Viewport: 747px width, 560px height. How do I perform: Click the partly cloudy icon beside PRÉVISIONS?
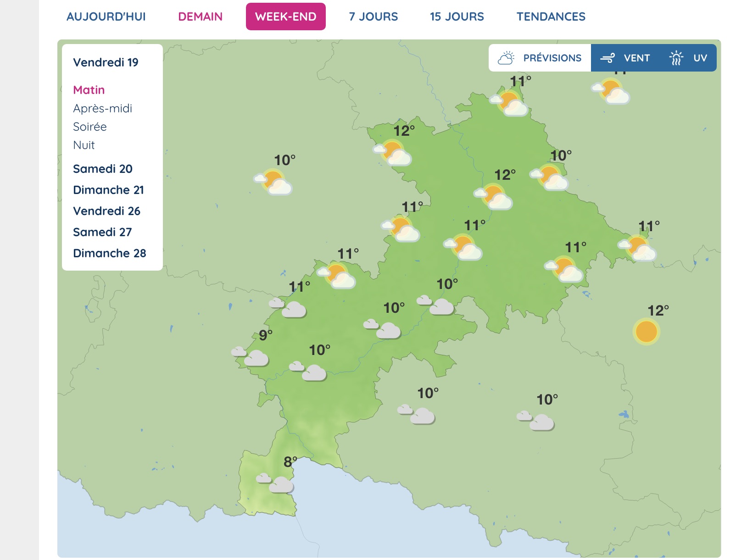506,58
